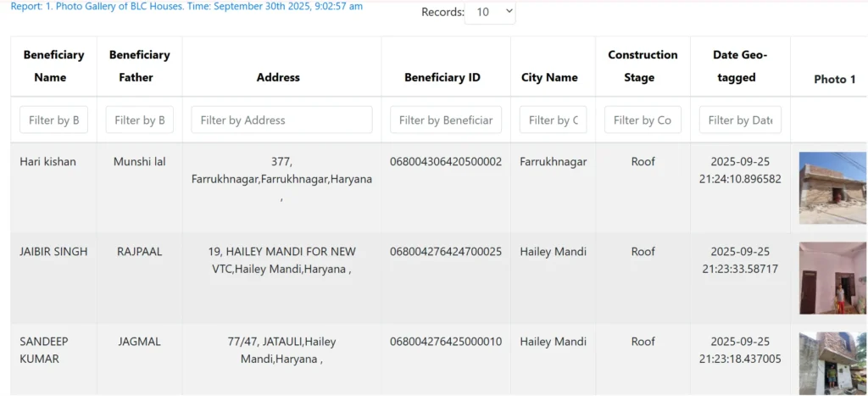Click the Filter by Address input
Screen dimensions: 868x396
281,120
